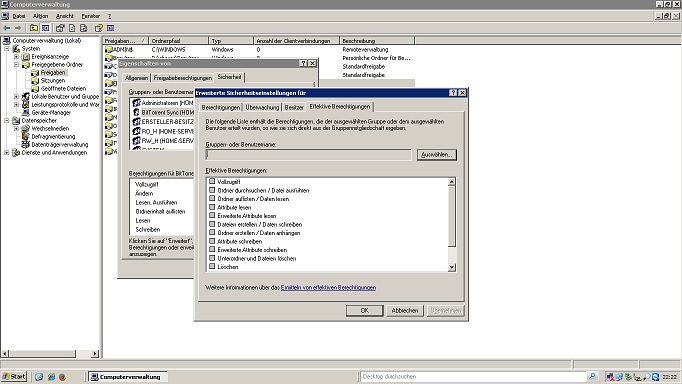Click the Ereignisanzeige icon in the tree
The width and height of the screenshot is (682, 384).
26,57
